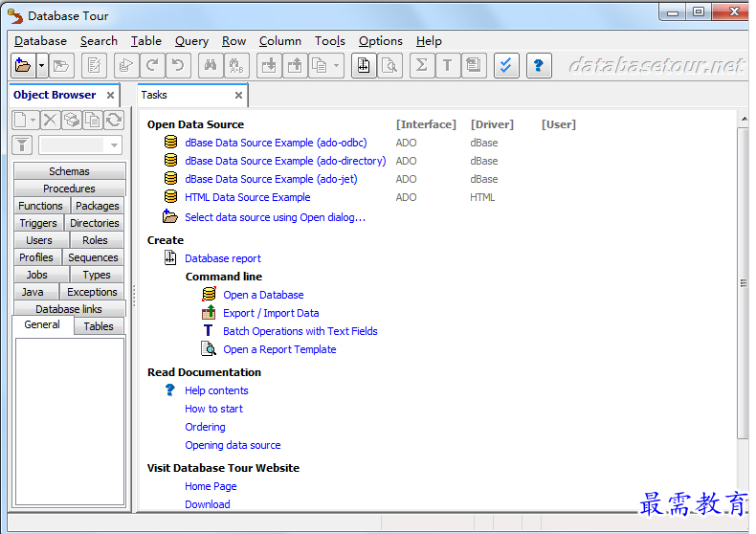Close the Tasks tab

238,95
